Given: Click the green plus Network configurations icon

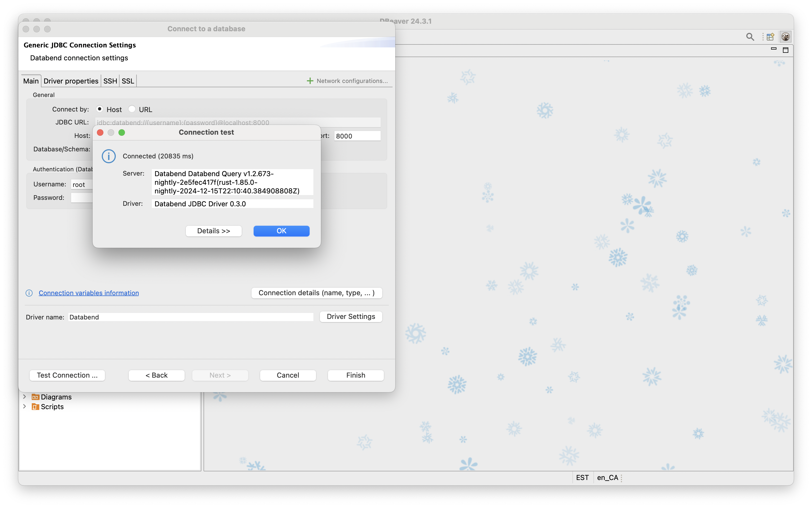Looking at the screenshot, I should coord(310,81).
